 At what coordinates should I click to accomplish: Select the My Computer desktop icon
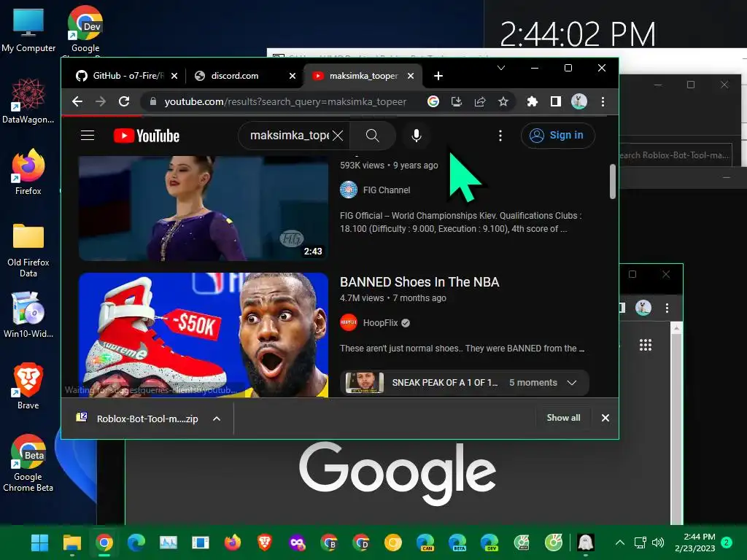coord(28,31)
